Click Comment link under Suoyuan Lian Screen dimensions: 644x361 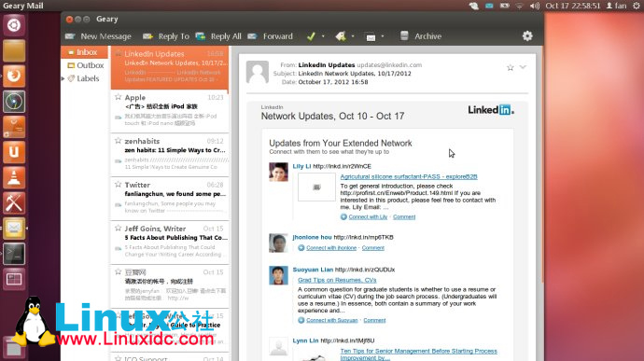click(374, 320)
